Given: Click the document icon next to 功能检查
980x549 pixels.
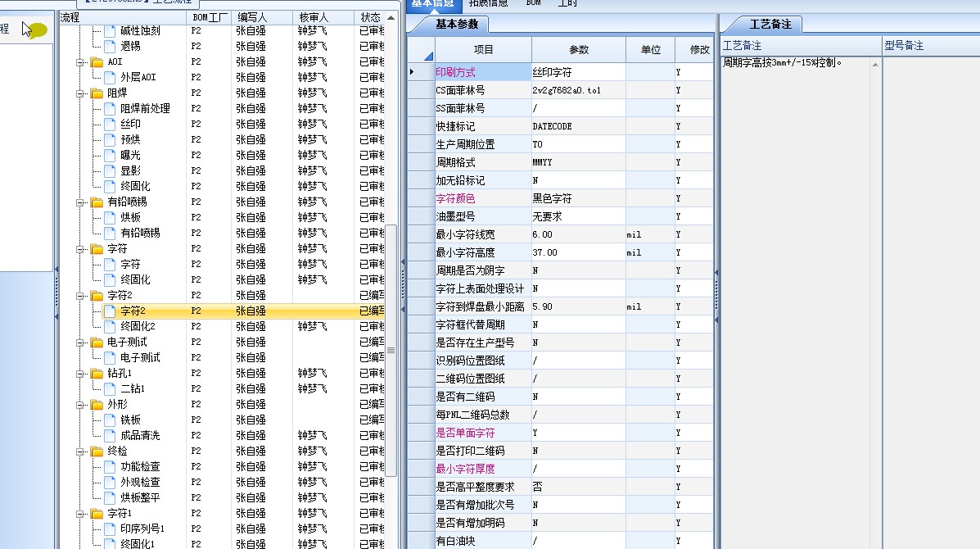Looking at the screenshot, I should coord(110,466).
